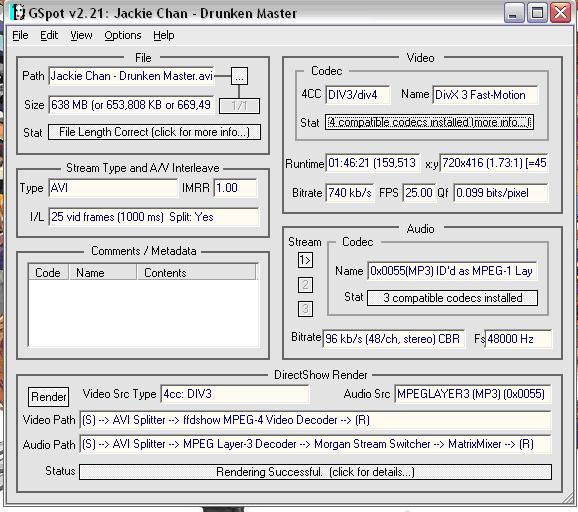Click Audio Src field MPEGLAYER3 (MP3)
Image resolution: width=578 pixels, height=512 pixels.
[473, 394]
